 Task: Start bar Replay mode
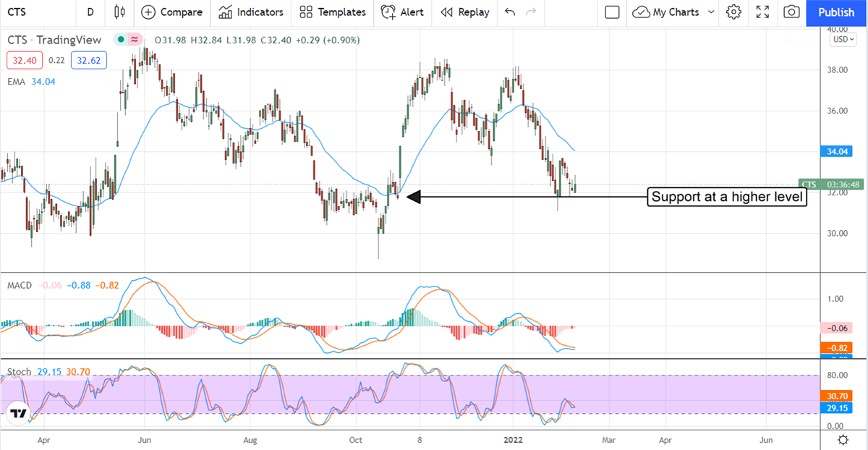(x=464, y=12)
